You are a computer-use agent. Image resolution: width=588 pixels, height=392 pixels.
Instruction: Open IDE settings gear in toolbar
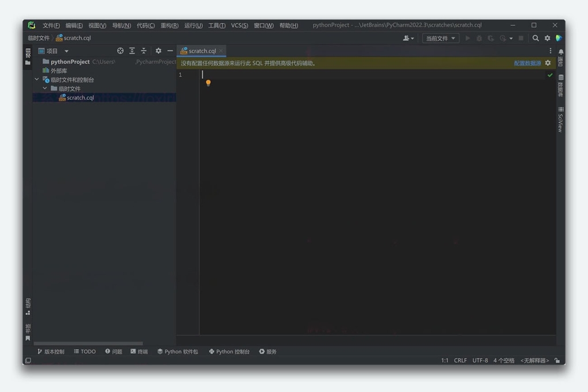547,38
